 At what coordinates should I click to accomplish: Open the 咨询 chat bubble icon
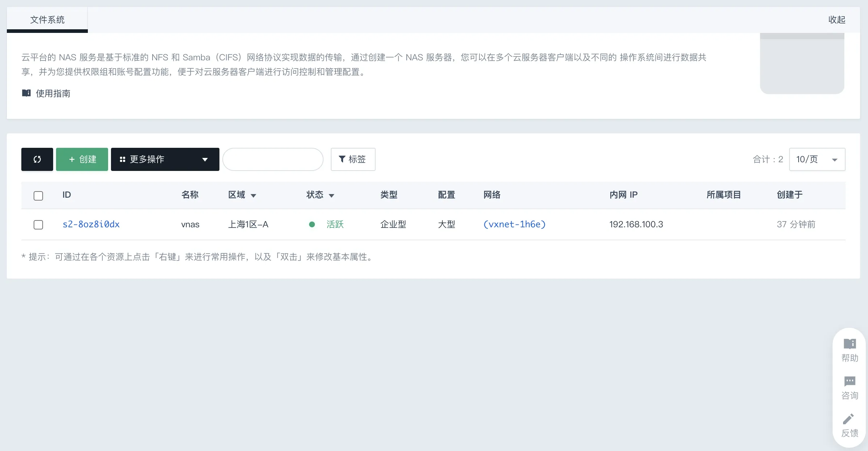tap(850, 381)
